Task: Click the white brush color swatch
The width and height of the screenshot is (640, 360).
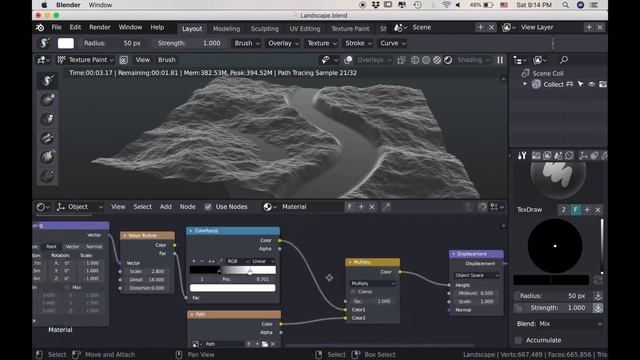Action: pos(66,43)
